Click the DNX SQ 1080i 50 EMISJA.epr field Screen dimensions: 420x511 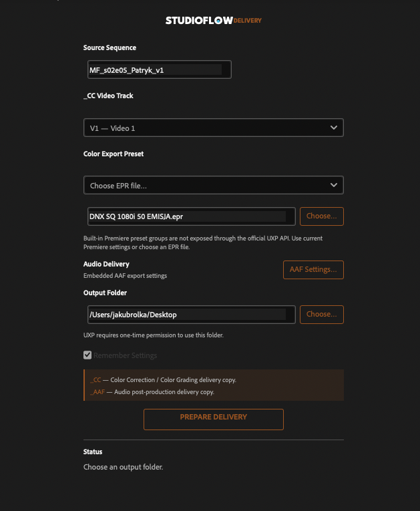pos(191,216)
